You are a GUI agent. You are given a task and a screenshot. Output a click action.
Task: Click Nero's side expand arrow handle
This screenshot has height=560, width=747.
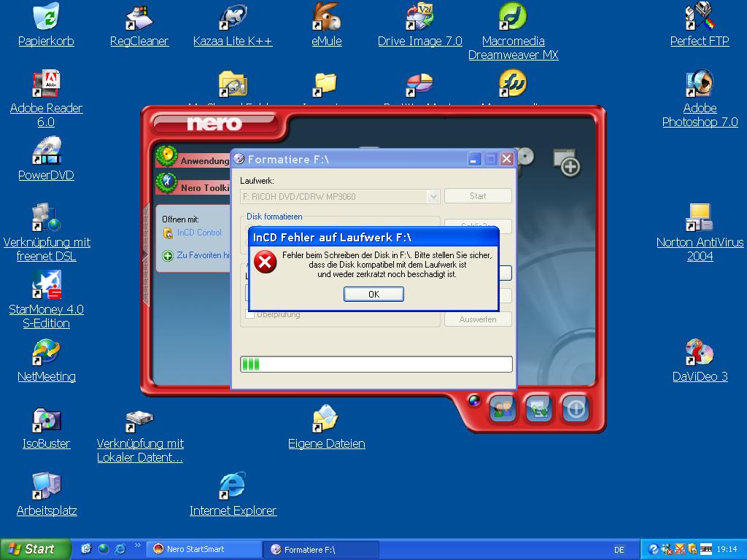[x=146, y=256]
